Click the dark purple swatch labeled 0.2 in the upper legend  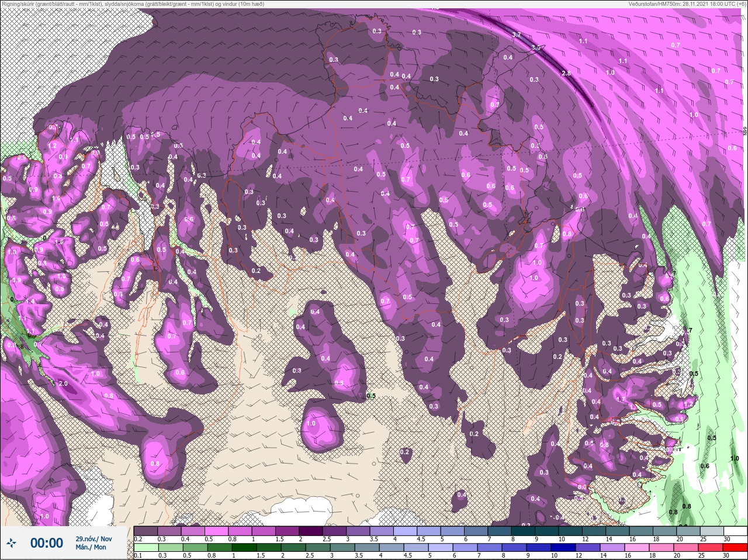coord(146,531)
